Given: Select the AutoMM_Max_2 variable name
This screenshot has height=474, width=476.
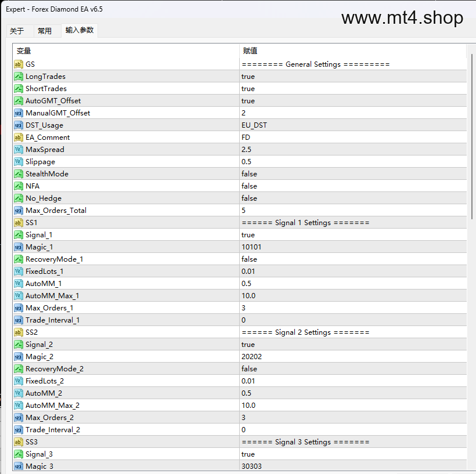Looking at the screenshot, I should pyautogui.click(x=52, y=406).
